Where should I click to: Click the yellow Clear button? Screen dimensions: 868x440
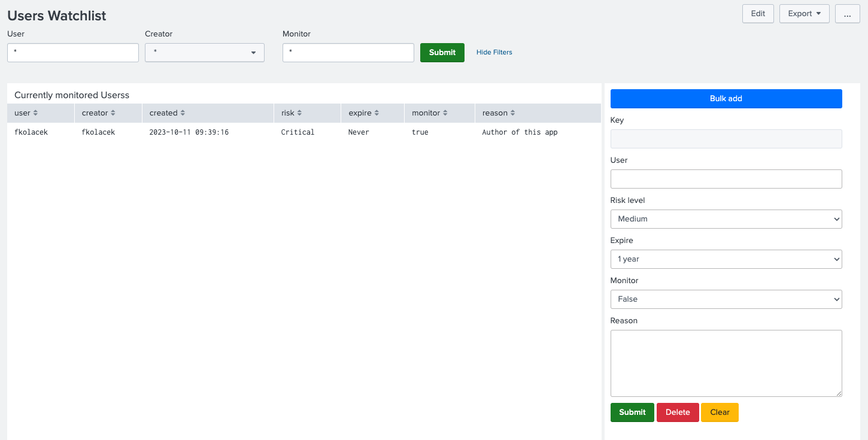click(x=720, y=412)
